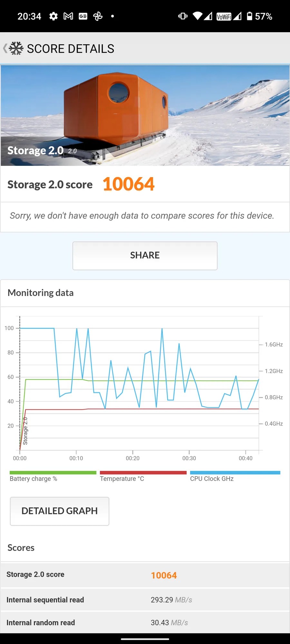
Task: Tap the Storage 2.0 banner image
Action: (145, 116)
